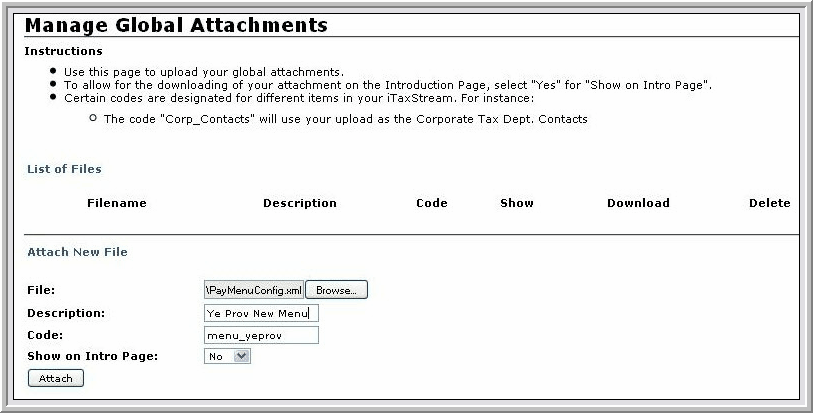Viewport: 813px width, 413px height.
Task: Click the Delete column header
Action: [769, 203]
